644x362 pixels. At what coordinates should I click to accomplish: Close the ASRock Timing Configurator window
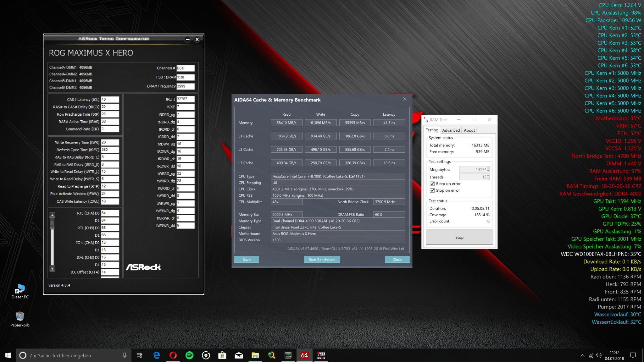tap(197, 39)
